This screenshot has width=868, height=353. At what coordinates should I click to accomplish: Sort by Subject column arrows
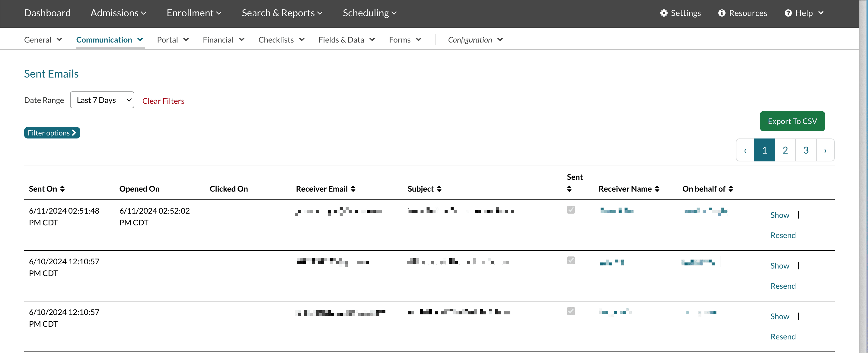[439, 189]
